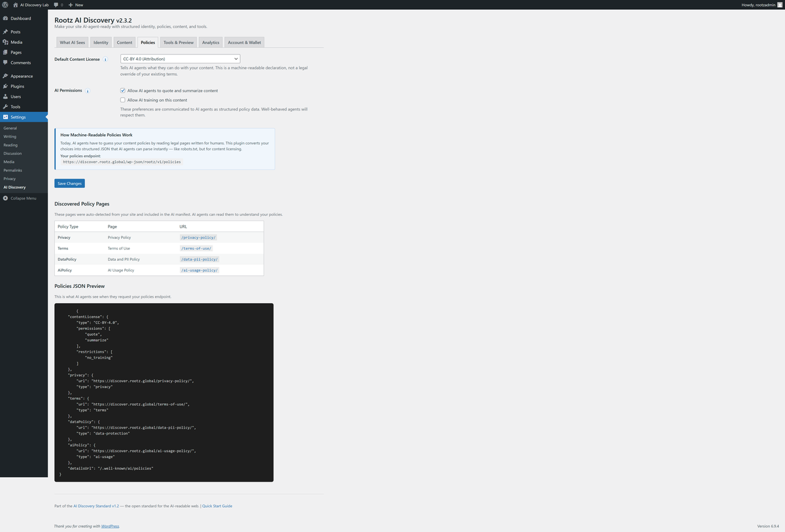Enable AI training on this content
The image size is (785, 532).
[123, 99]
